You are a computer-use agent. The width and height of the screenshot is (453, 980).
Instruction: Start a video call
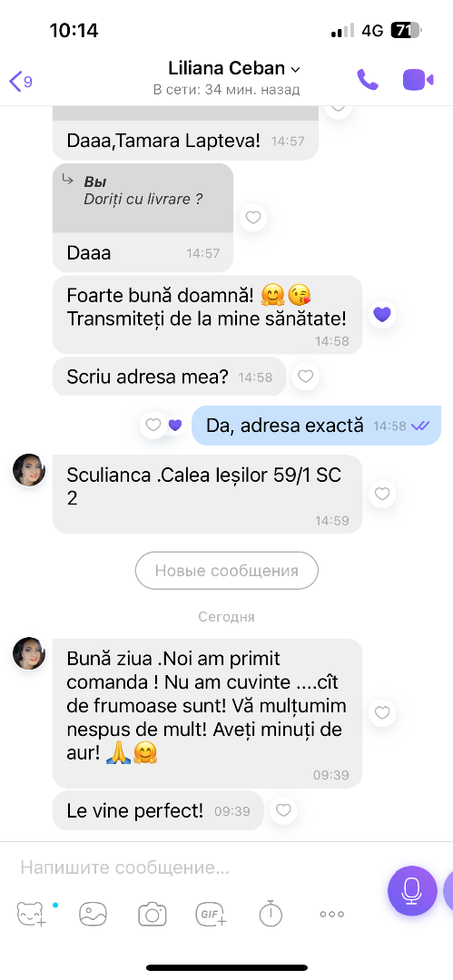pos(418,79)
